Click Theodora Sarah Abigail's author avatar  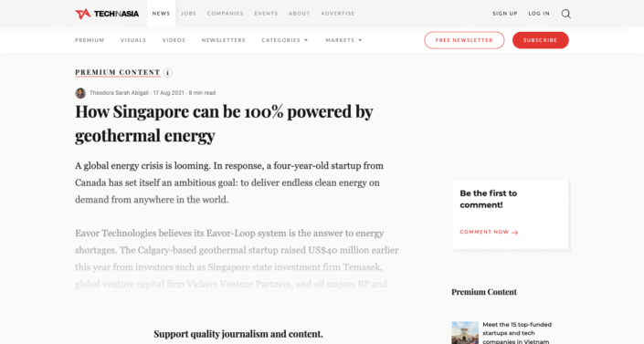pyautogui.click(x=80, y=93)
